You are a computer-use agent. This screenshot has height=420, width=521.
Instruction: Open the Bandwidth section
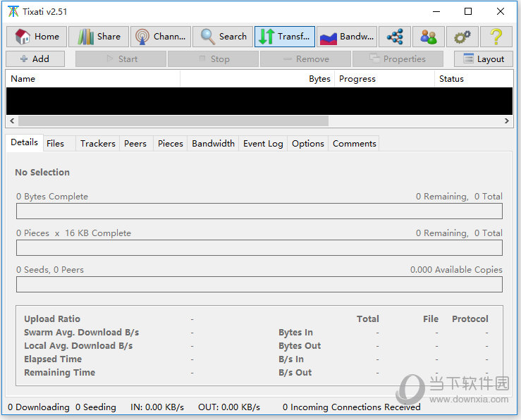pyautogui.click(x=347, y=37)
